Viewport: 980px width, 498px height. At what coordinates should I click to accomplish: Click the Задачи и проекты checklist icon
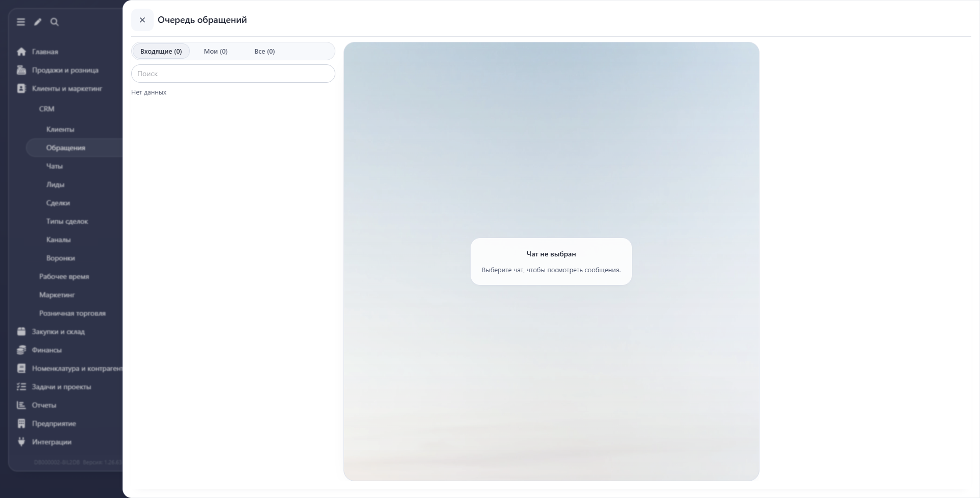coord(21,387)
